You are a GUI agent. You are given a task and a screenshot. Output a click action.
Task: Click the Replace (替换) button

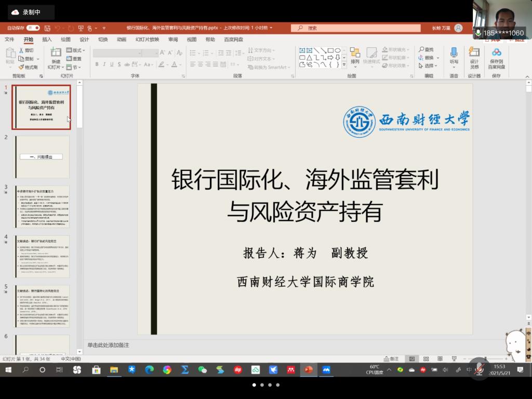pyautogui.click(x=429, y=57)
